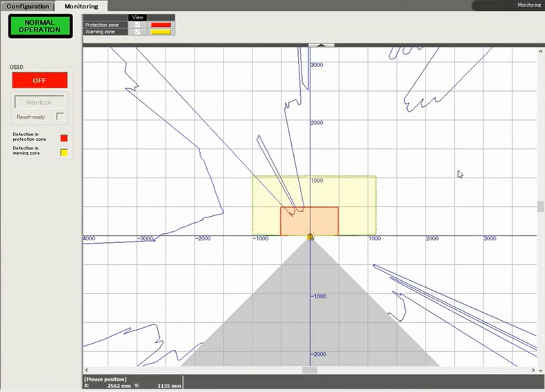Click the yellow detection in warning zone indicator
Screen dimensions: 545x392
point(64,152)
